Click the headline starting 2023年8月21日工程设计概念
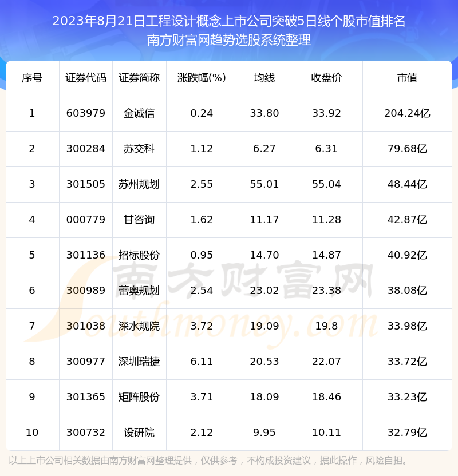The height and width of the screenshot is (476, 458). (228, 21)
